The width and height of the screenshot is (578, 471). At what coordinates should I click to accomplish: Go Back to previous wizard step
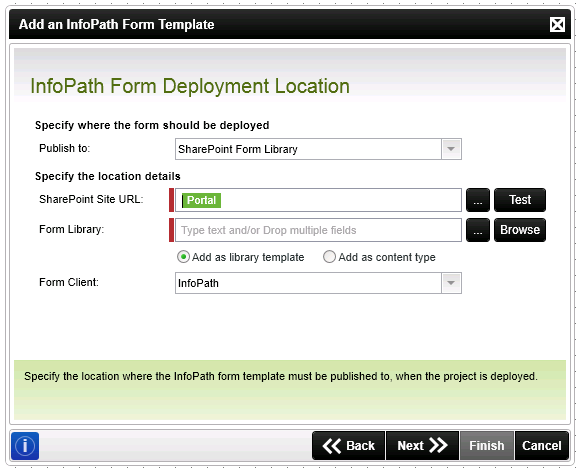349,446
